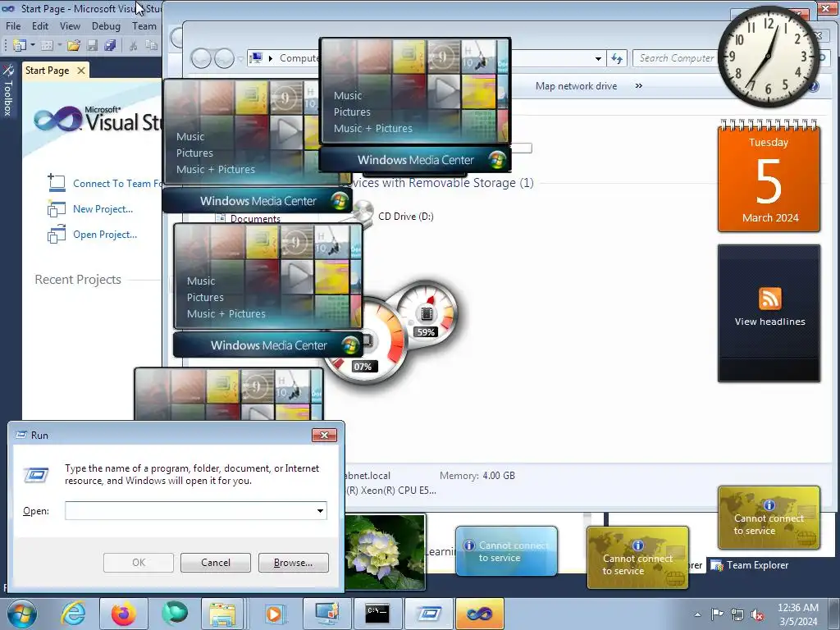This screenshot has height=630, width=840.
Task: Click the New Project icon beside its link
Action: coord(57,208)
